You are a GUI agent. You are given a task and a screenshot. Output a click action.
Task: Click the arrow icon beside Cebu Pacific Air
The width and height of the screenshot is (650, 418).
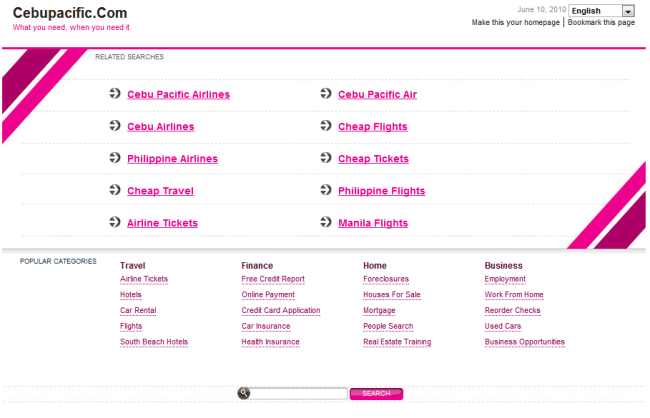tap(326, 93)
